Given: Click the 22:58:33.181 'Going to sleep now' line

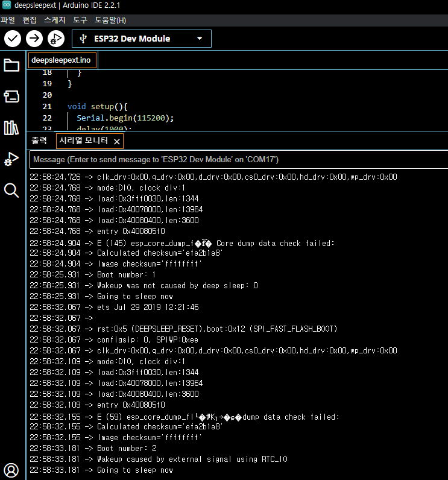Looking at the screenshot, I should click(x=101, y=470).
